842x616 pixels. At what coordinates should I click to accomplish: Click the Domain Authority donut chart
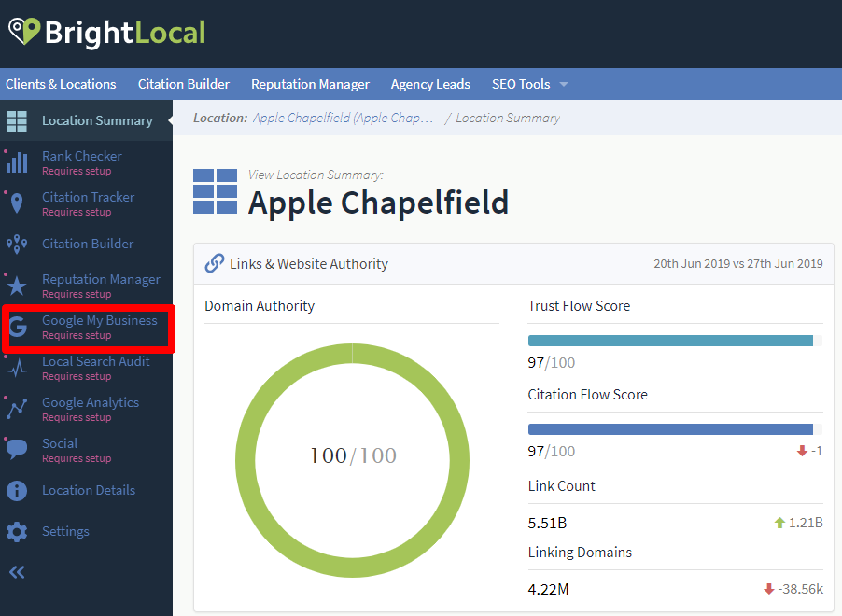coord(352,460)
